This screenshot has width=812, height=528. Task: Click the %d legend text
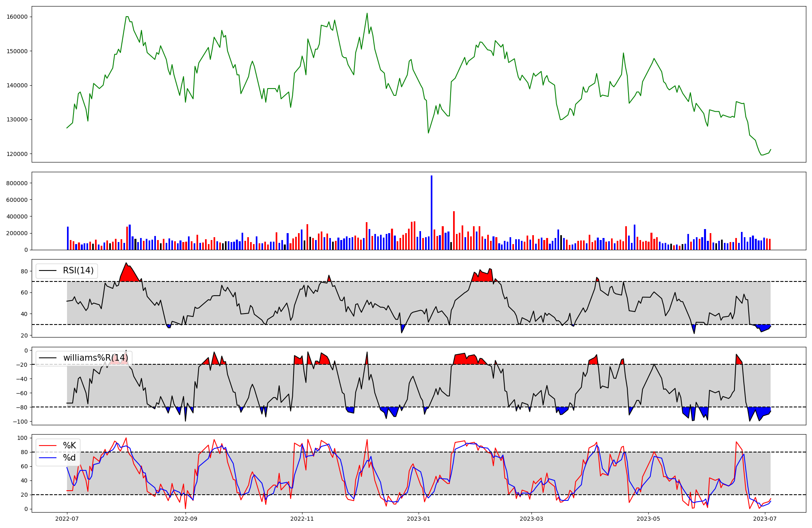click(69, 458)
